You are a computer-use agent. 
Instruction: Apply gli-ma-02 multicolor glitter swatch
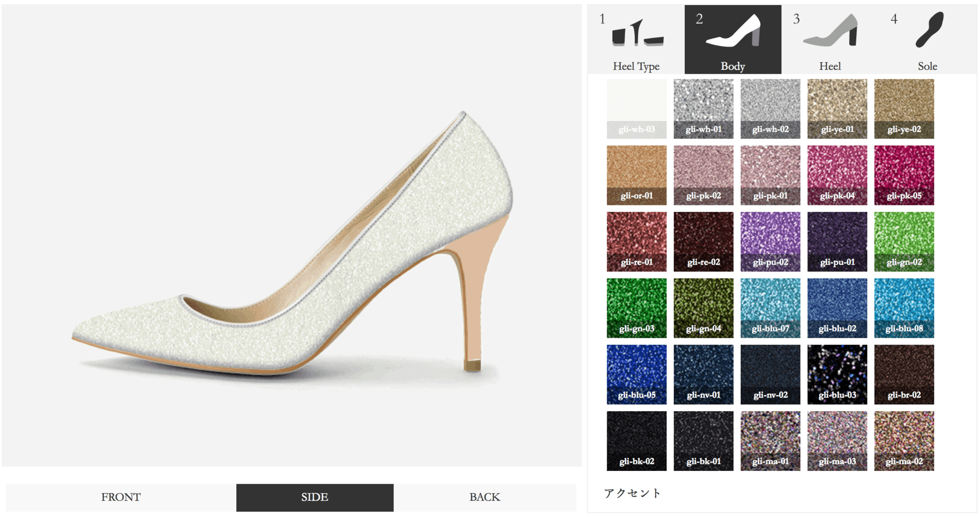point(904,441)
